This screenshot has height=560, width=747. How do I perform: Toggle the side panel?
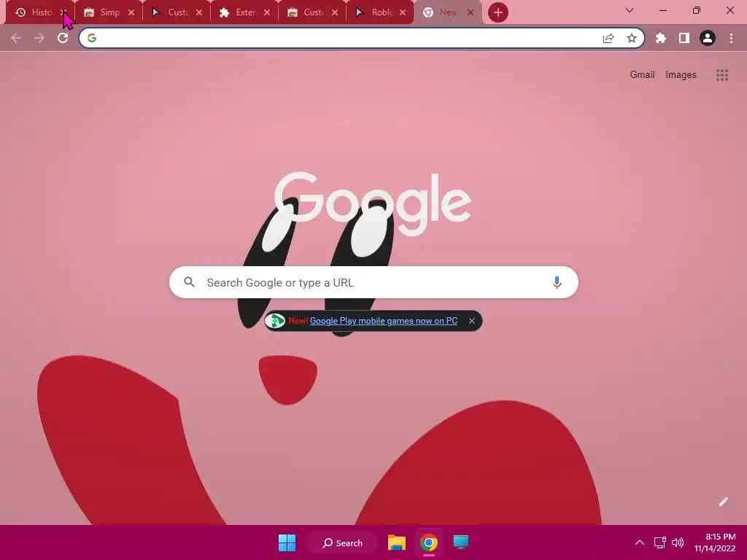click(x=684, y=38)
